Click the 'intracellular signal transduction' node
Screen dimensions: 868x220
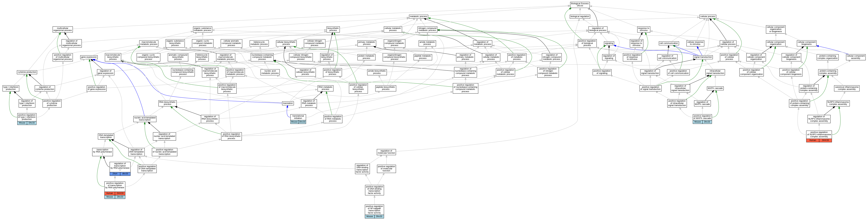coord(715,72)
